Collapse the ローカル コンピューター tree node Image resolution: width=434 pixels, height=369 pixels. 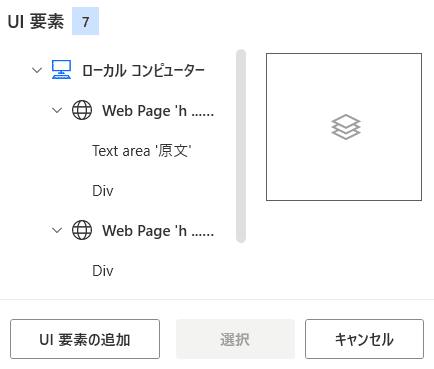point(37,70)
